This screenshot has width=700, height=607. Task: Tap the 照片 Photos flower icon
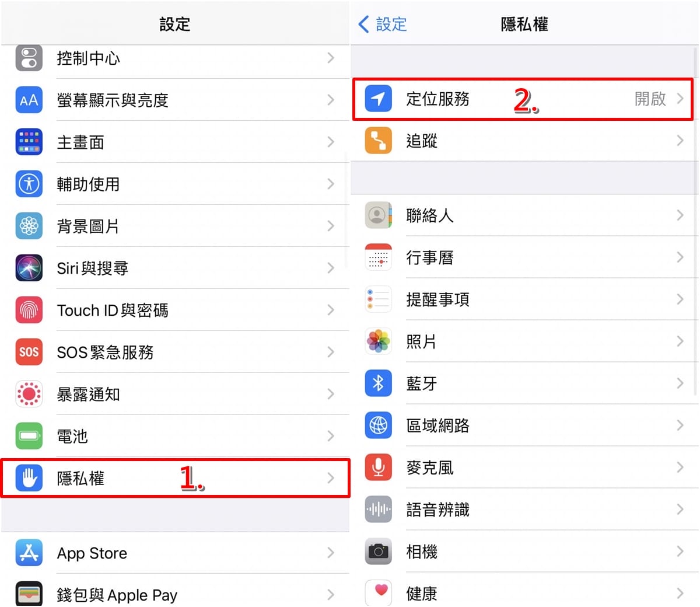pyautogui.click(x=378, y=341)
